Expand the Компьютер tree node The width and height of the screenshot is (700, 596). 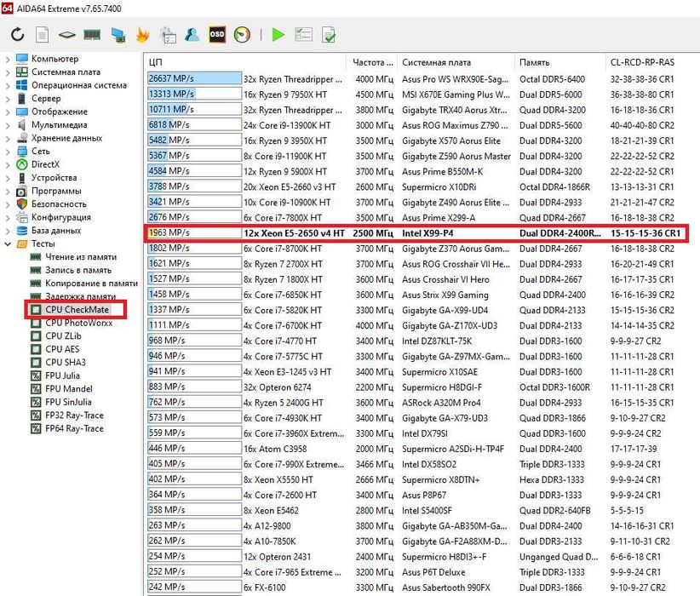click(x=7, y=59)
